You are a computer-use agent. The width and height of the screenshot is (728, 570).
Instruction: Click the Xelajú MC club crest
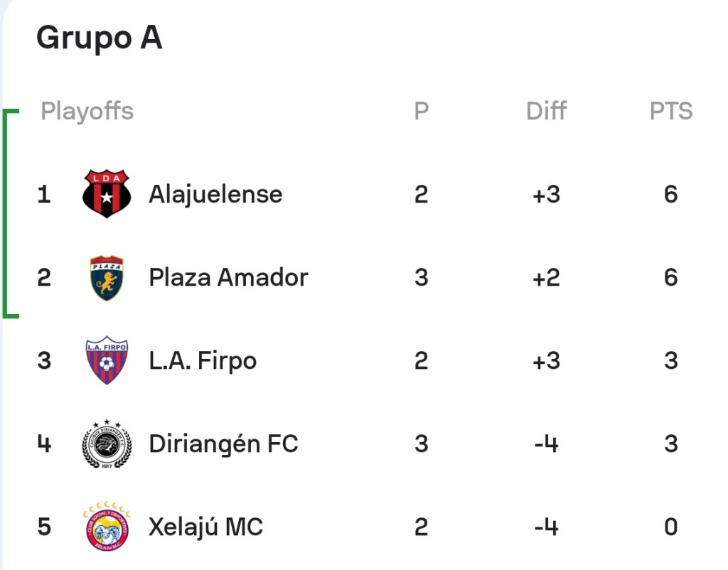107,527
